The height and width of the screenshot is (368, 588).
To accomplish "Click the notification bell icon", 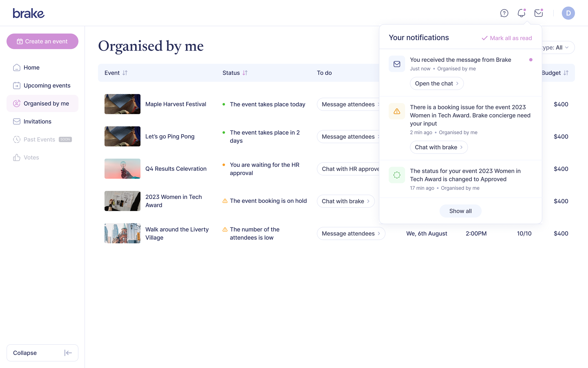I will point(521,13).
